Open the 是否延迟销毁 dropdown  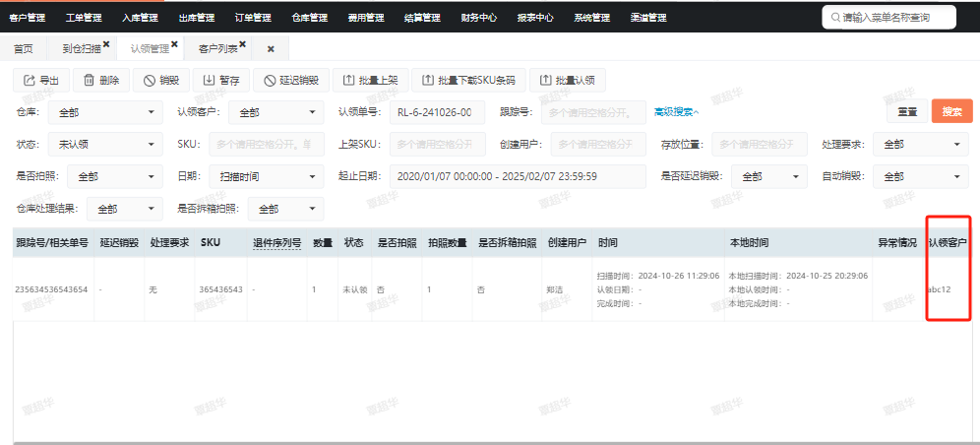[x=769, y=177]
